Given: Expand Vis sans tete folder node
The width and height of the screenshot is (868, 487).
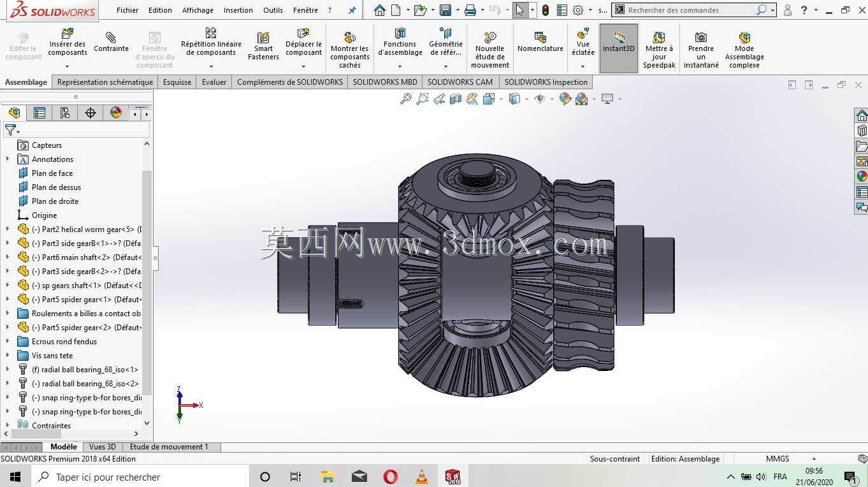Looking at the screenshot, I should (x=8, y=356).
